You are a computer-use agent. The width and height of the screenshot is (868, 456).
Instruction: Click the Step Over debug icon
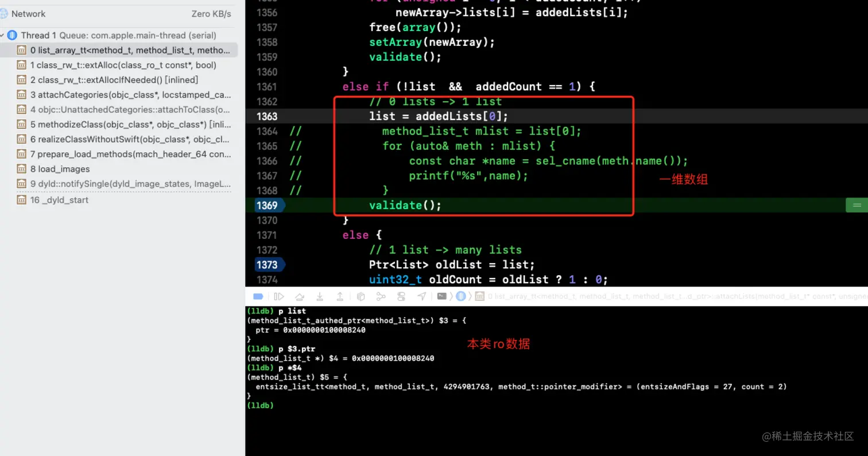point(300,296)
